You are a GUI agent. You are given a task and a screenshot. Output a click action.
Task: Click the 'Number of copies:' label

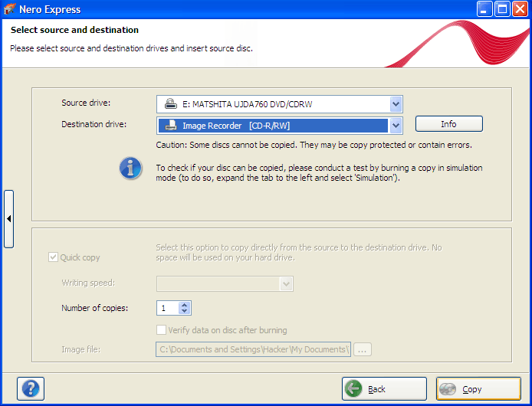(x=94, y=308)
